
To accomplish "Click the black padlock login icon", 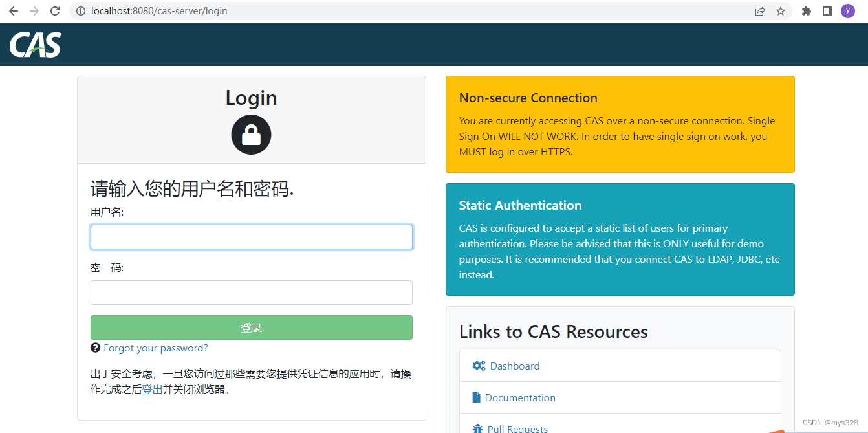I will pos(251,135).
